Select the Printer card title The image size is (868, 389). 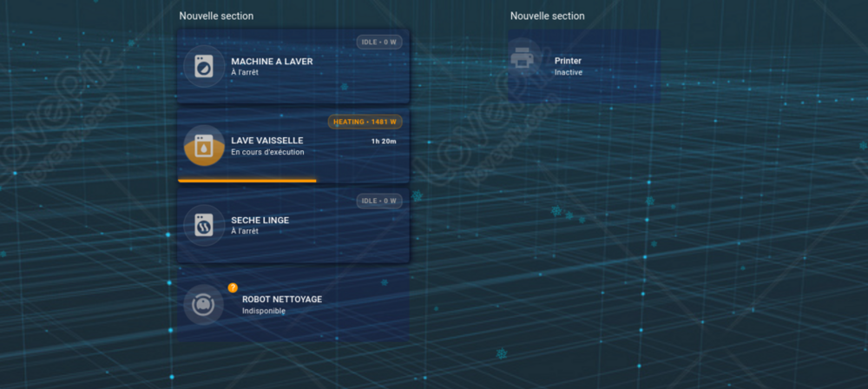[x=568, y=61]
